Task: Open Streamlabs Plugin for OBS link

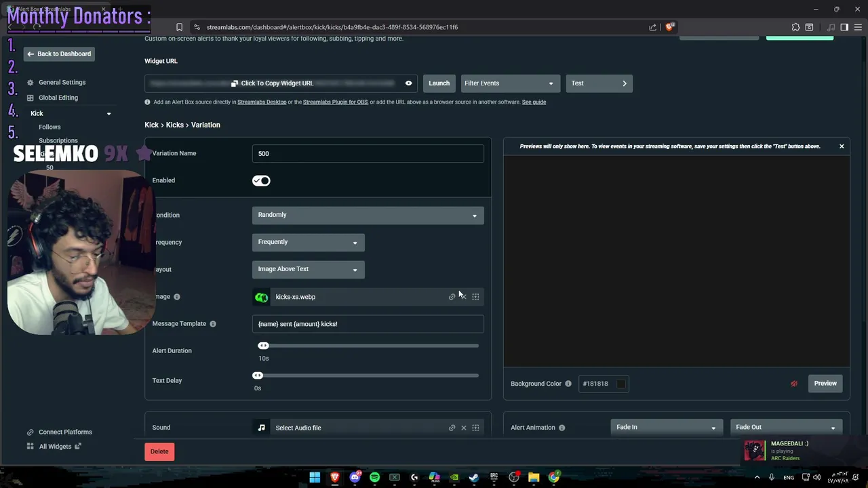Action: coord(335,102)
